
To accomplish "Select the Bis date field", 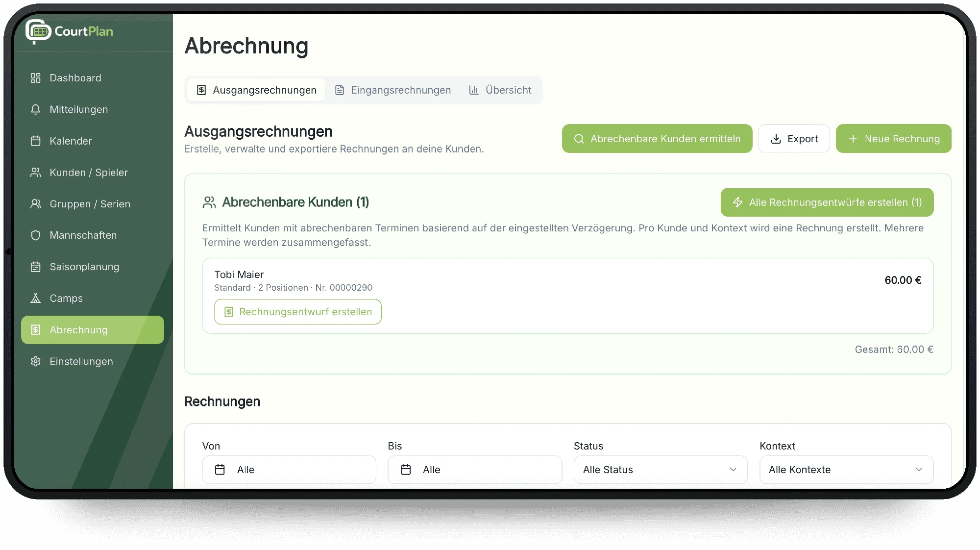I will click(475, 470).
